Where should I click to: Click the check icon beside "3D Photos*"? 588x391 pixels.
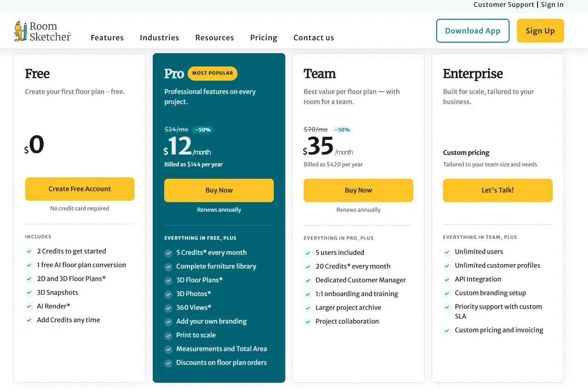pos(168,294)
